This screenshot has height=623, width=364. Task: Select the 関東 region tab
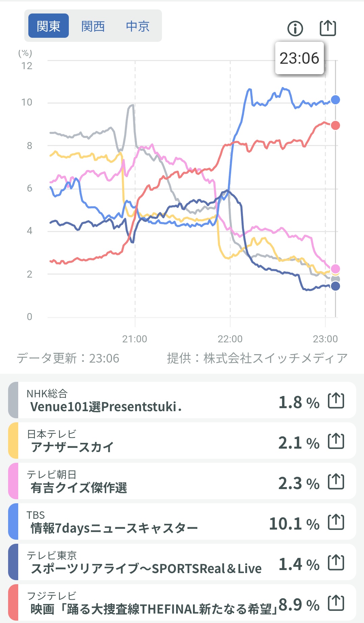(49, 26)
